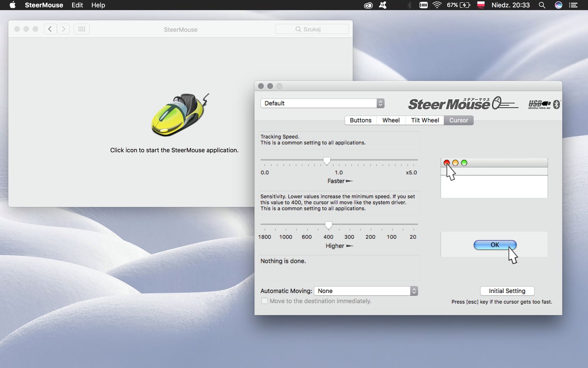This screenshot has height=368, width=588.
Task: Click the '20' sensitivity label
Action: click(413, 237)
